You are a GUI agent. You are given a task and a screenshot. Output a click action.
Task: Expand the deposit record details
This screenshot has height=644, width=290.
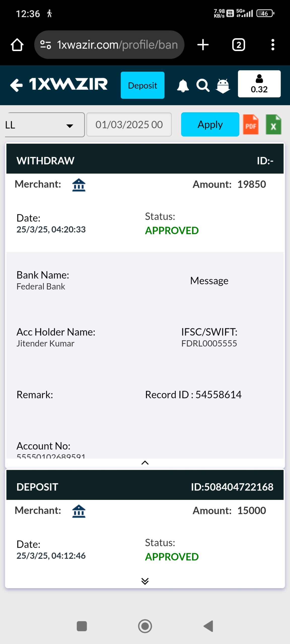[145, 581]
